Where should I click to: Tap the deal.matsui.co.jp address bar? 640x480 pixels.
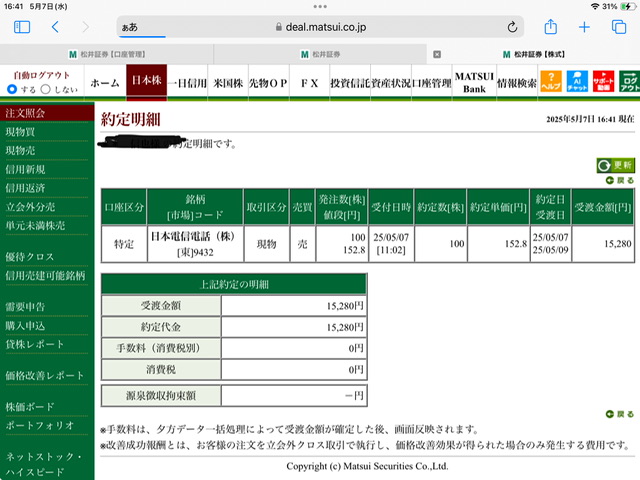pos(320,27)
